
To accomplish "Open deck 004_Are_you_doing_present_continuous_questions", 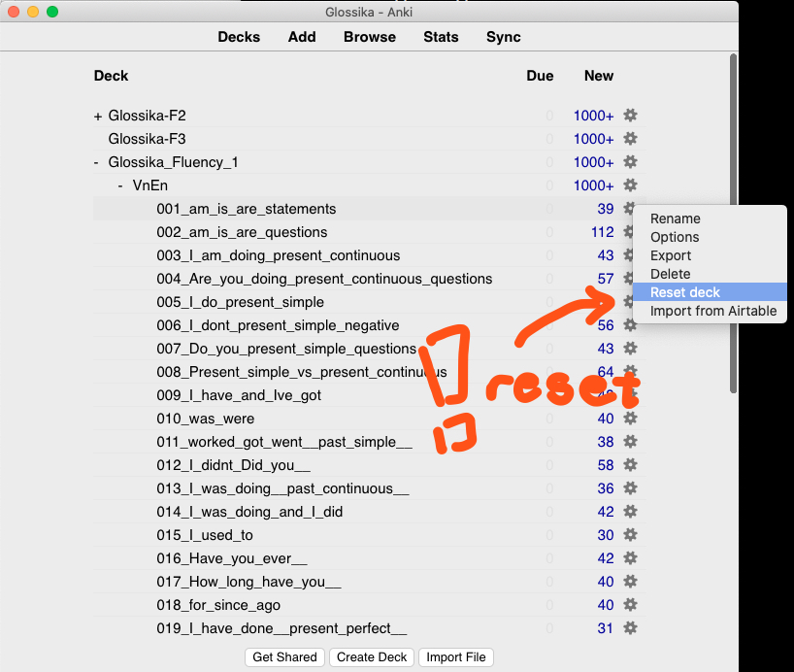I will pyautogui.click(x=324, y=279).
